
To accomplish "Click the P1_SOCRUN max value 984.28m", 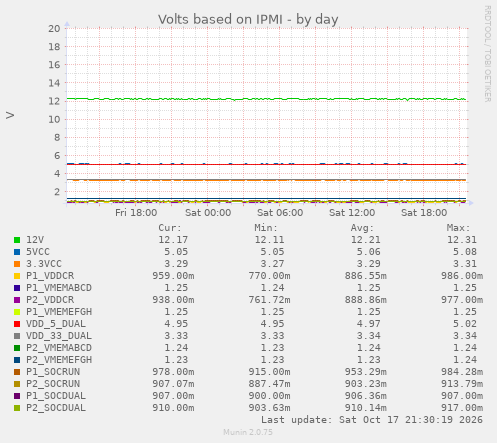I will coord(462,372).
